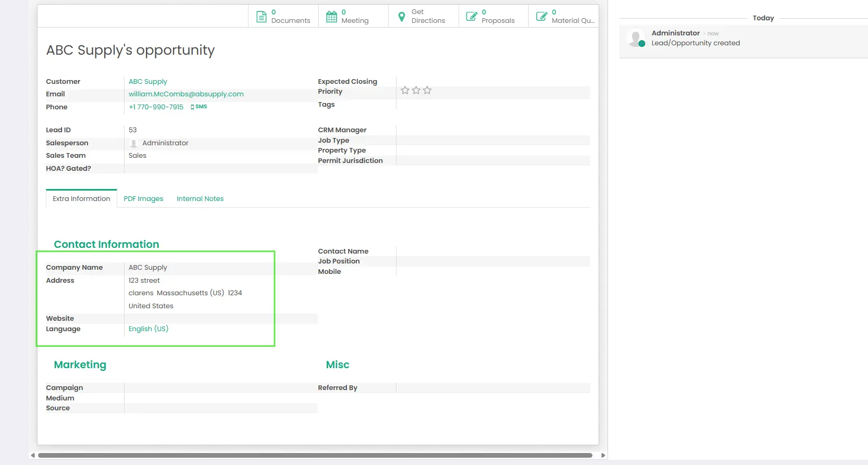Screen dimensions: 868x465
Task: Click the william.McCombs email link
Action: click(x=186, y=94)
